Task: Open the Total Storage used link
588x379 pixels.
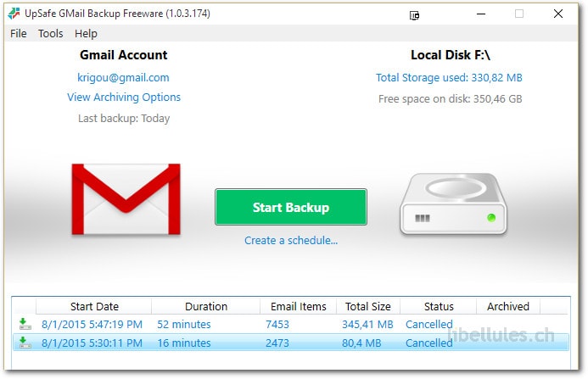Action: 449,77
